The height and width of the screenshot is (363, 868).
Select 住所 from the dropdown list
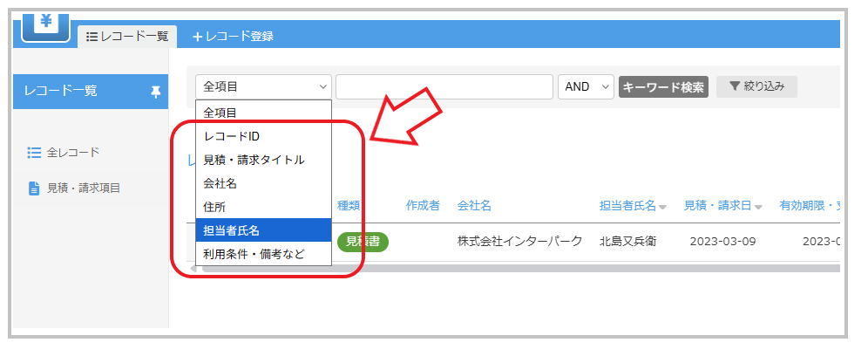tap(214, 207)
